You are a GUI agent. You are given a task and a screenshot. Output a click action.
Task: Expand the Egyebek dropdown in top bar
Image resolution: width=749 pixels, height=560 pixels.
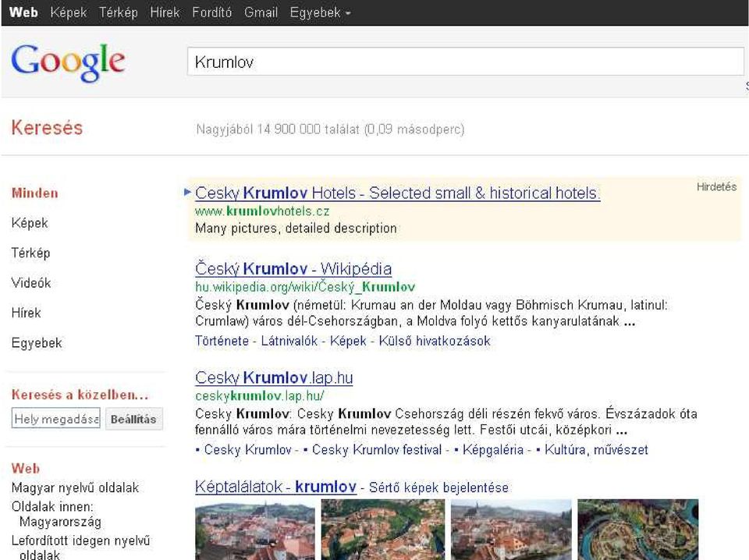[320, 12]
